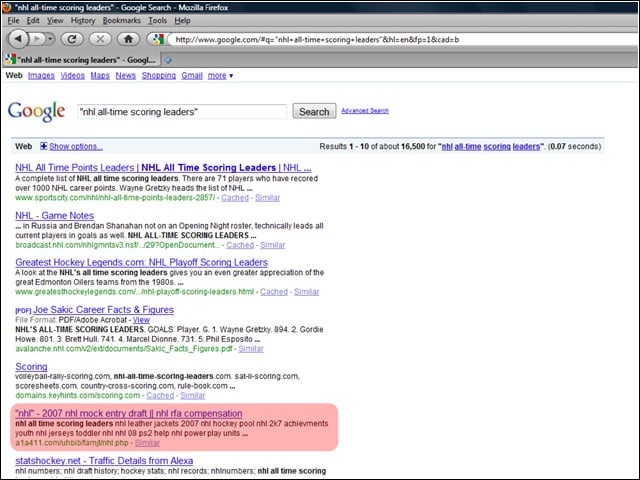Open the Images search link
The height and width of the screenshot is (480, 640).
41,76
